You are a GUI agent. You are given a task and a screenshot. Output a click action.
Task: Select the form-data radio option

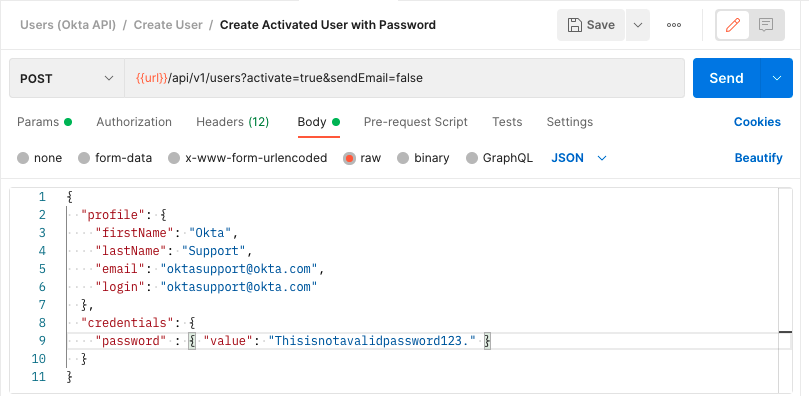(x=84, y=158)
